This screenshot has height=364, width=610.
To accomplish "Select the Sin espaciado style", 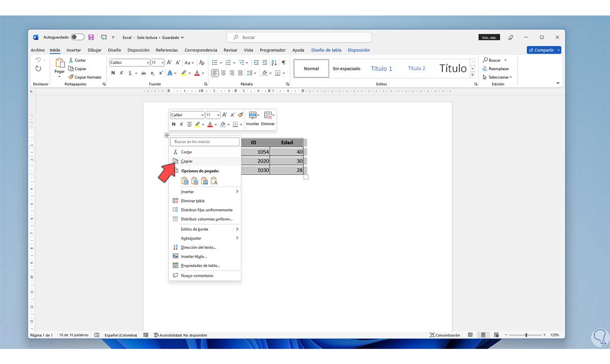I will pyautogui.click(x=347, y=69).
